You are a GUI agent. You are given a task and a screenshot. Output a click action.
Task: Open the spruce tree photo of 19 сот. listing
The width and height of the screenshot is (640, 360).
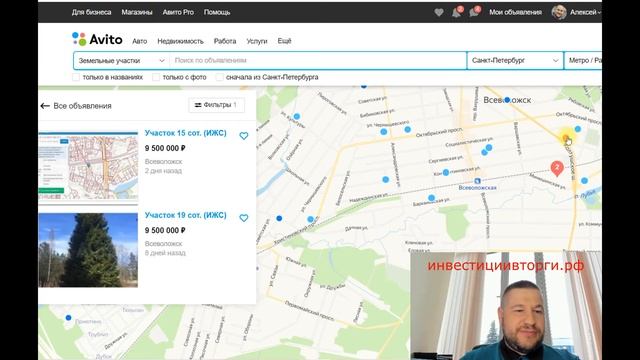pos(88,250)
